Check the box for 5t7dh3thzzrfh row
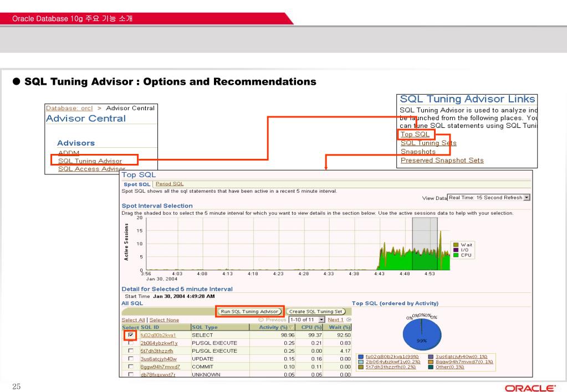This screenshot has width=567, height=392. pos(131,350)
